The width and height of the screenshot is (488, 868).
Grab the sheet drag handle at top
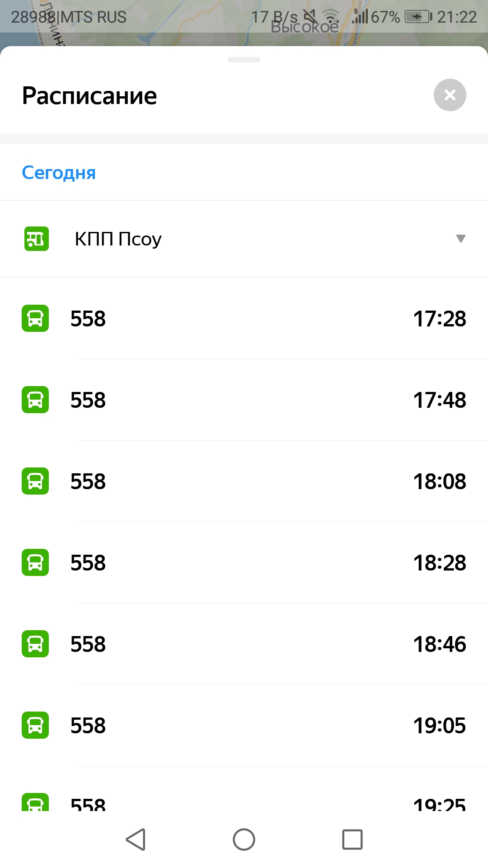pyautogui.click(x=244, y=60)
